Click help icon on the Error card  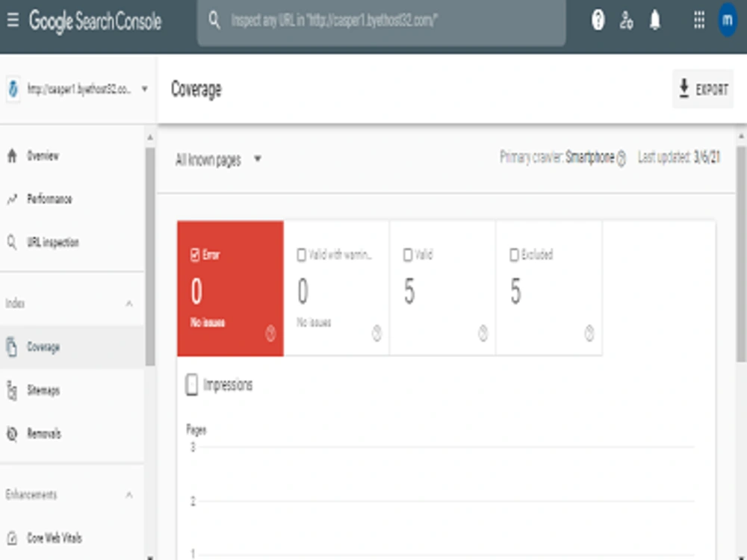pyautogui.click(x=270, y=333)
